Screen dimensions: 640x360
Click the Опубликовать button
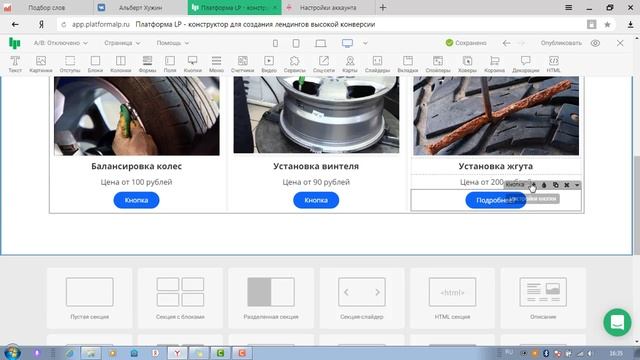561,43
